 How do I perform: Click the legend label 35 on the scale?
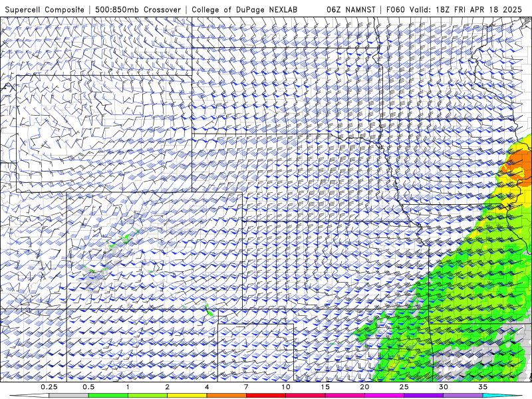pyautogui.click(x=483, y=387)
